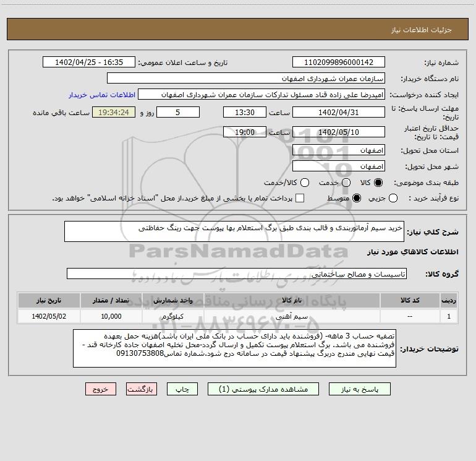The image size is (476, 461).
Task: Click the کیلوگرم unit cell
Action: point(172,316)
